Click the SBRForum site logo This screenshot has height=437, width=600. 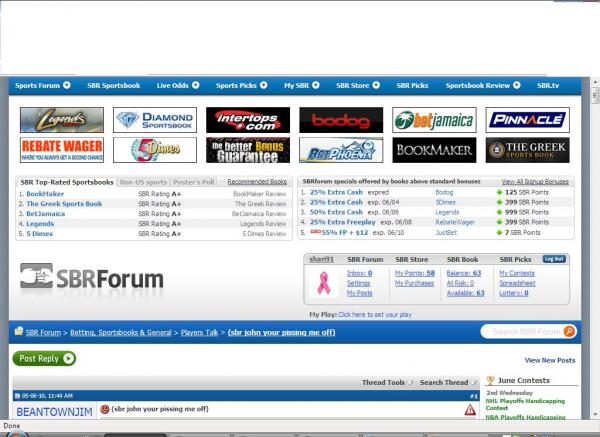tap(89, 276)
